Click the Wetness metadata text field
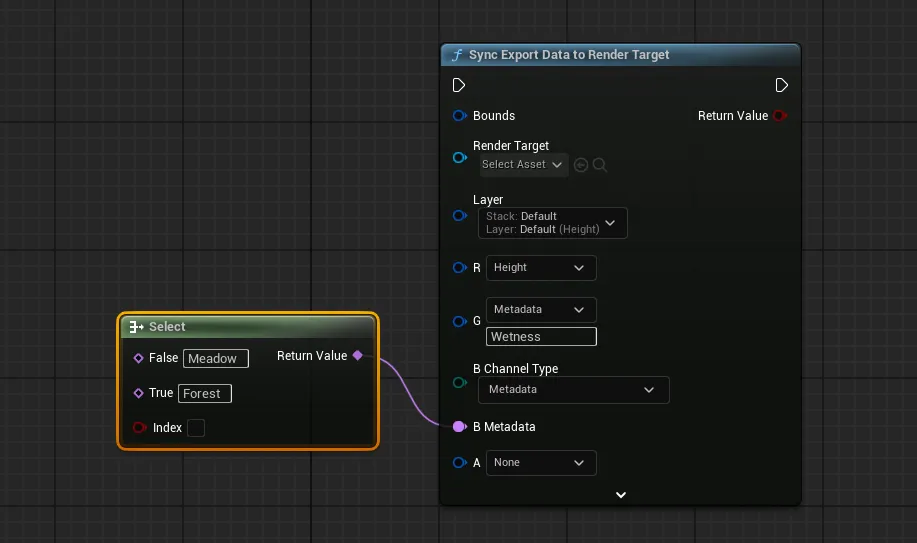The height and width of the screenshot is (543, 917). point(540,337)
